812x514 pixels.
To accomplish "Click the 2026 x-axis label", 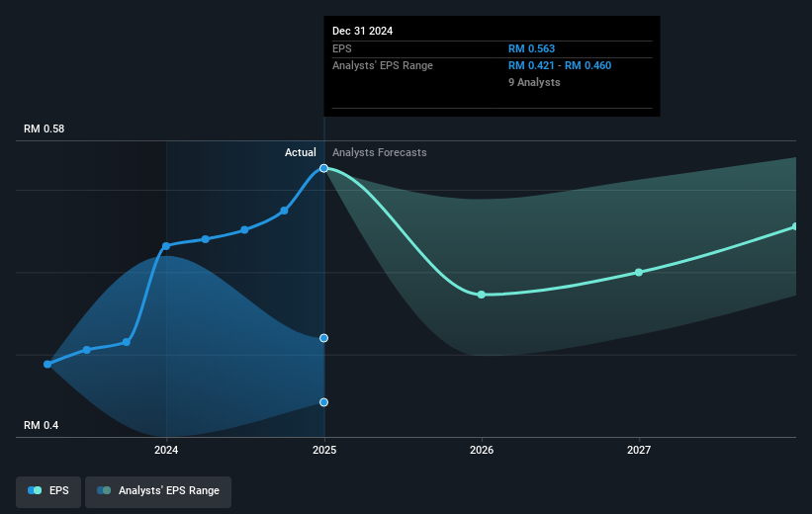I will [482, 450].
